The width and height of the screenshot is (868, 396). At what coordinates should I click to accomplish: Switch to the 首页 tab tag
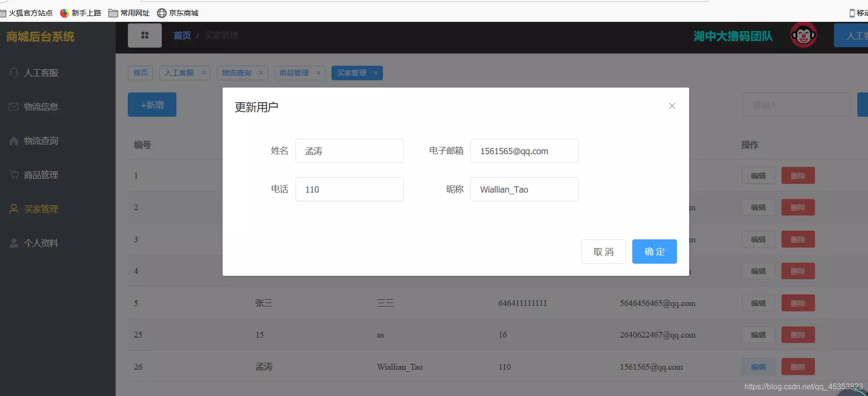click(x=140, y=73)
